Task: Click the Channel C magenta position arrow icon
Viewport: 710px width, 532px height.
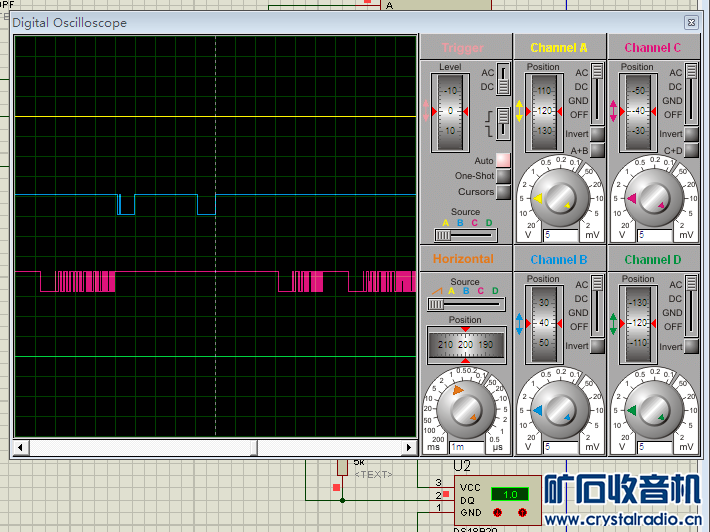Action: [x=613, y=110]
